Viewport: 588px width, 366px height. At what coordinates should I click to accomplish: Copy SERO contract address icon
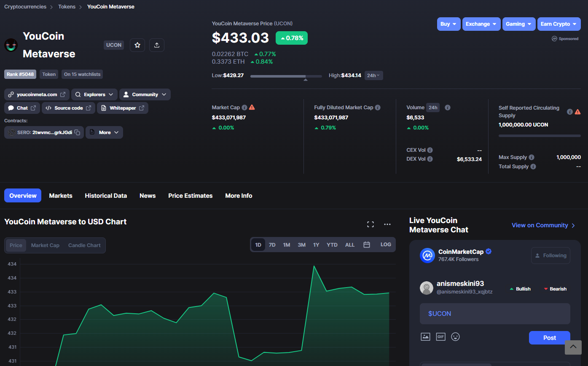(77, 132)
